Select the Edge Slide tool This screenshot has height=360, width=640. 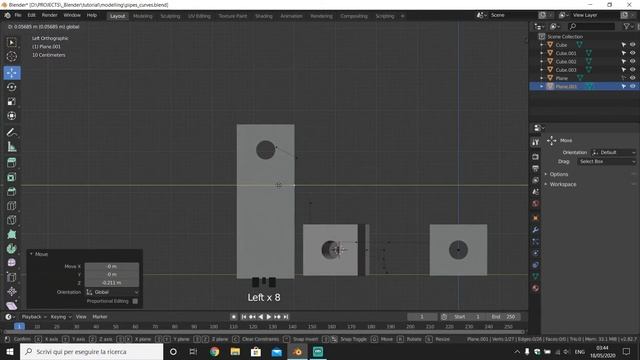12,277
